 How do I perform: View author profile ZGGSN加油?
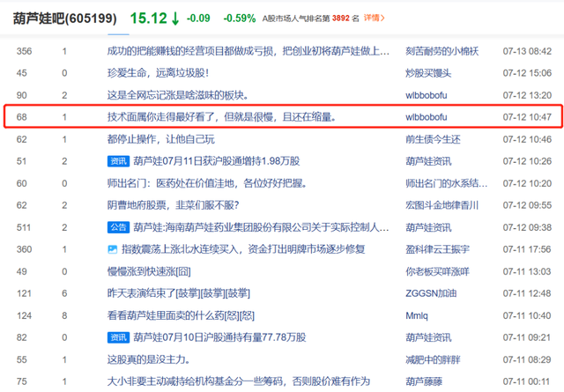431,293
